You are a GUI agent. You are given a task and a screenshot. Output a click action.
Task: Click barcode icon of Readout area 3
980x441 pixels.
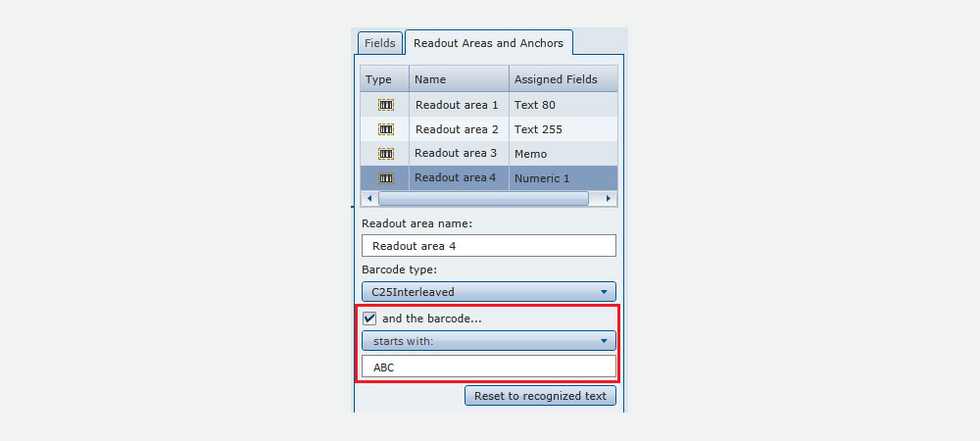[385, 153]
